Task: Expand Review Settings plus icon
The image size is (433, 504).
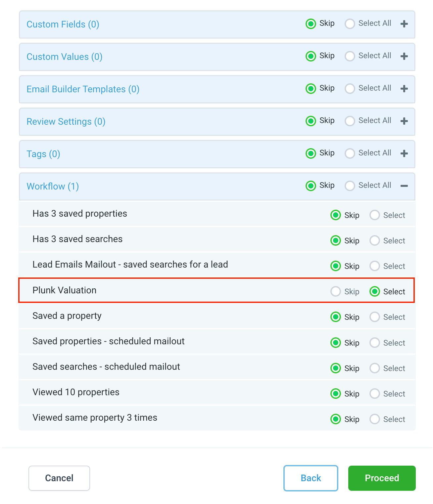Action: tap(404, 121)
